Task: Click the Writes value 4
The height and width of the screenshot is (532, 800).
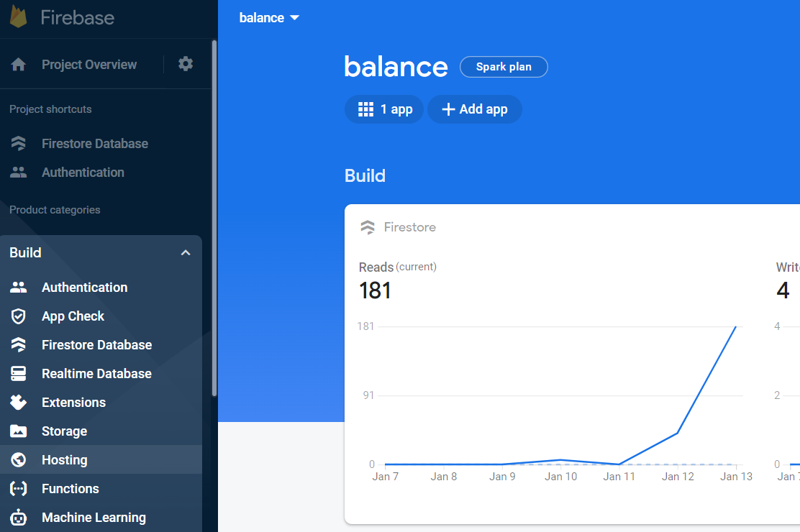Action: pyautogui.click(x=783, y=290)
